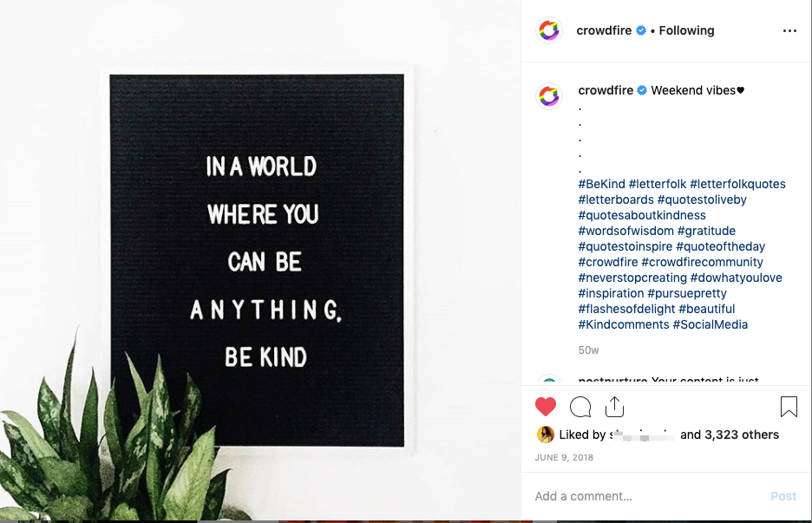Click the crowdfire avatar beside the caption
Image resolution: width=812 pixels, height=523 pixels.
tap(549, 95)
